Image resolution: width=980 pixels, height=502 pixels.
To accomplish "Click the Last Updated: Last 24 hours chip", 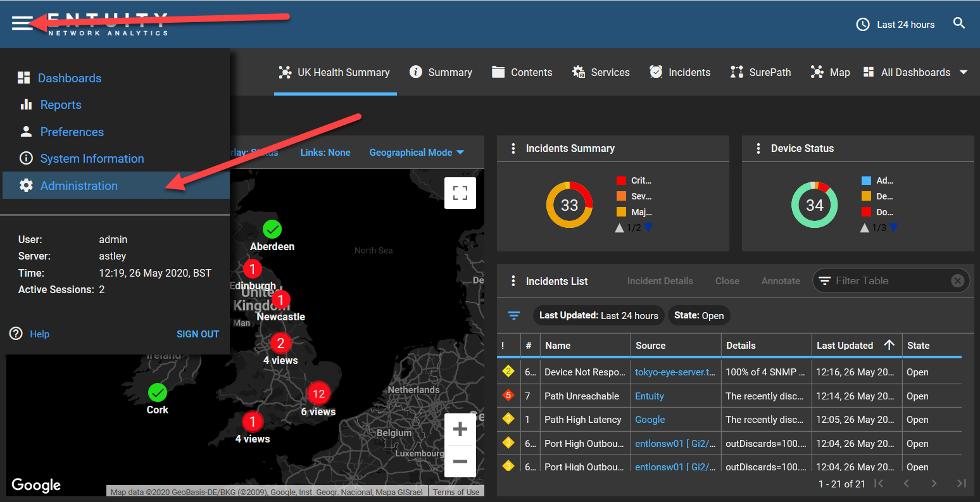I will tap(599, 315).
